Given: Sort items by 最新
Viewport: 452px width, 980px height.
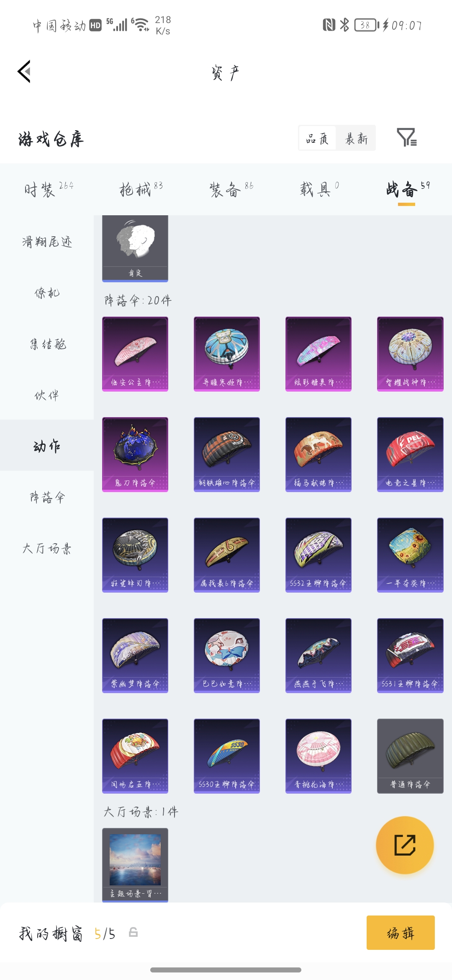Looking at the screenshot, I should (x=356, y=138).
